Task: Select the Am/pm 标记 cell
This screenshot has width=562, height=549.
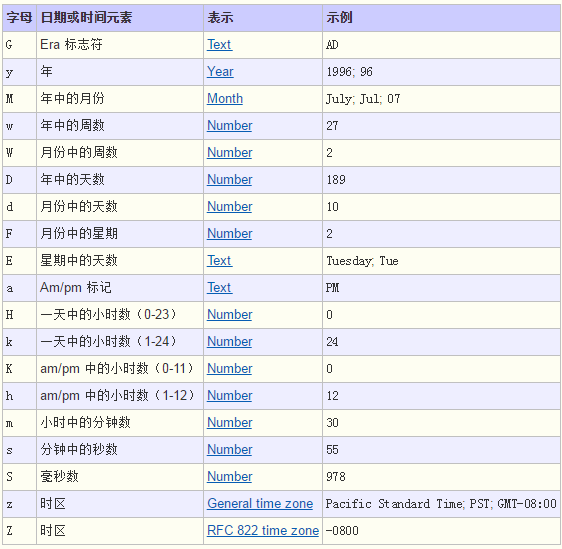Action: (x=120, y=288)
